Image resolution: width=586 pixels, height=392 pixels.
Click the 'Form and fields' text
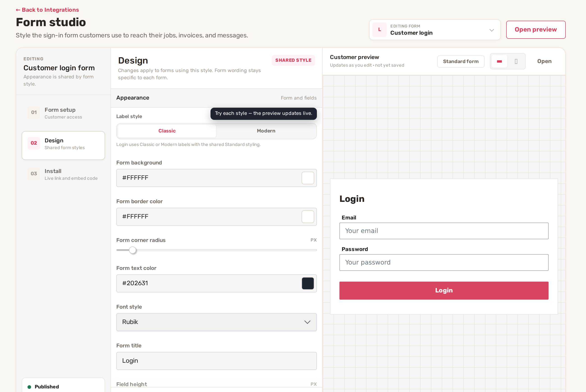point(298,98)
